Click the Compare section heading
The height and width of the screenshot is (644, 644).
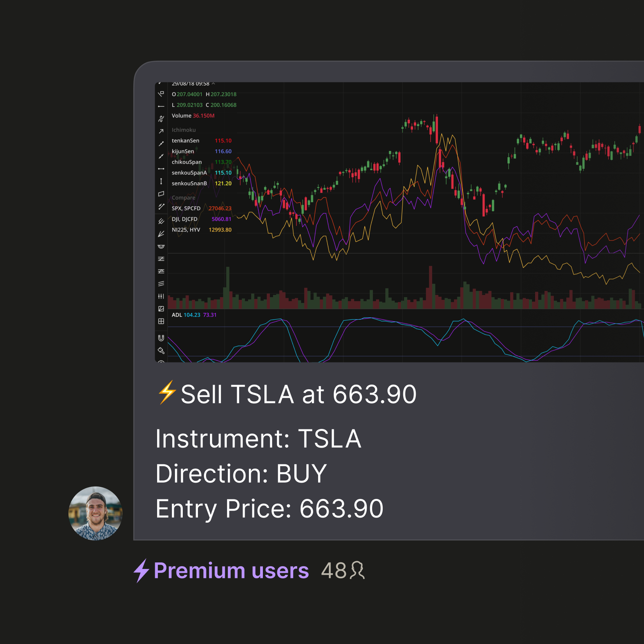tap(184, 198)
